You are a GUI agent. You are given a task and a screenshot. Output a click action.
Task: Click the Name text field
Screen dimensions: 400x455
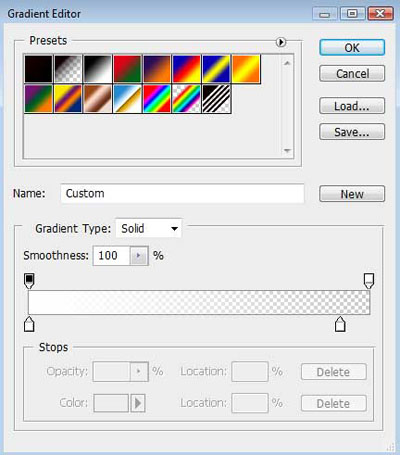pos(182,193)
